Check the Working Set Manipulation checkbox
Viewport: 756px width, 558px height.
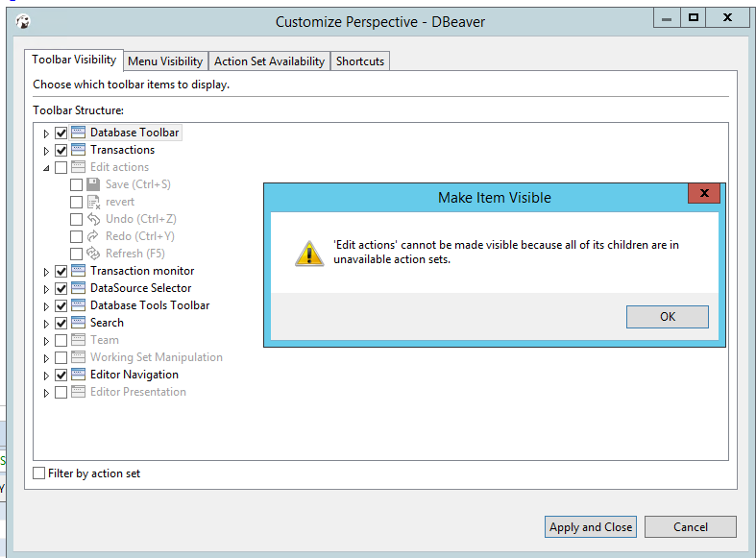[x=61, y=358]
